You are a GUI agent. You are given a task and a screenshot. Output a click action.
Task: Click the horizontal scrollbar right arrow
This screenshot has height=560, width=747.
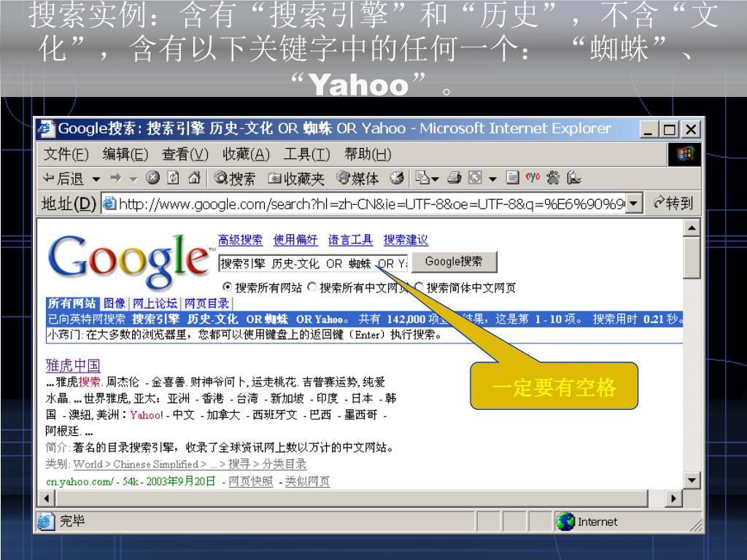[x=673, y=499]
